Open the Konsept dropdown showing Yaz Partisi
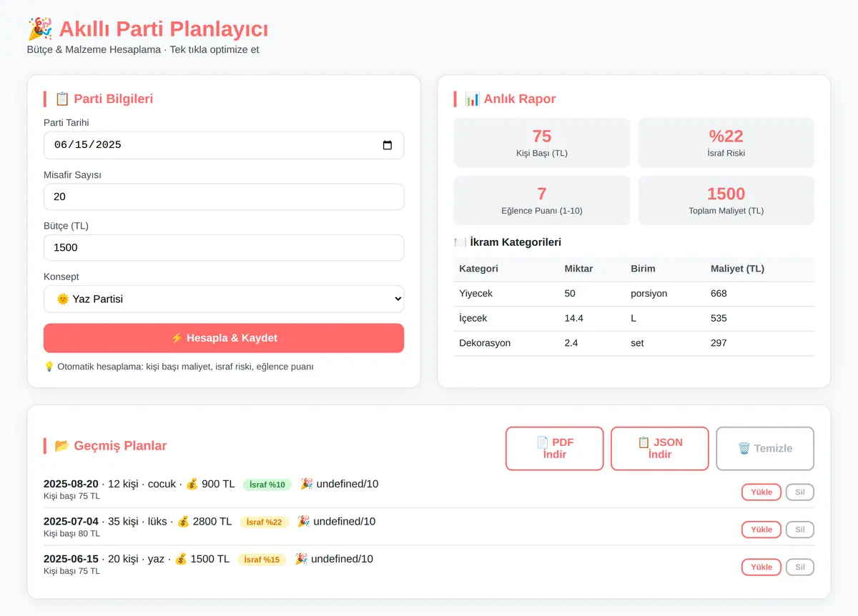Screen dimensions: 858x616 [224, 299]
